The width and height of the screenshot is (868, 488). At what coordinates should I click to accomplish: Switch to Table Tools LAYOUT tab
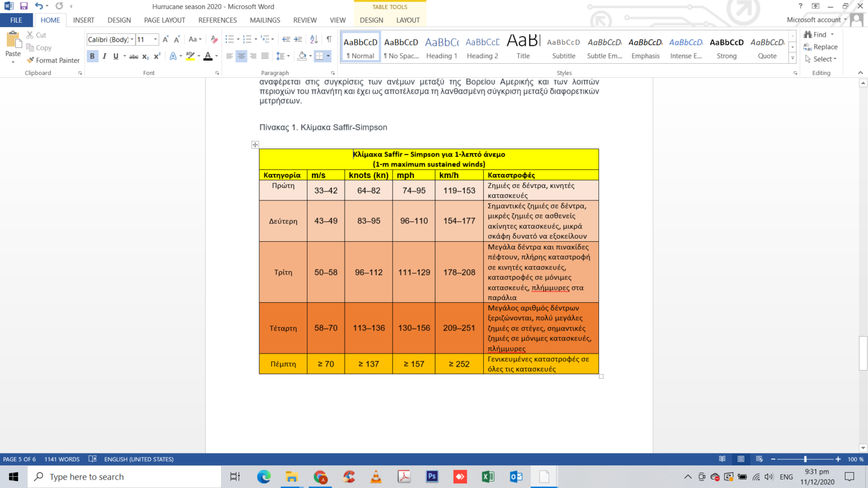408,20
